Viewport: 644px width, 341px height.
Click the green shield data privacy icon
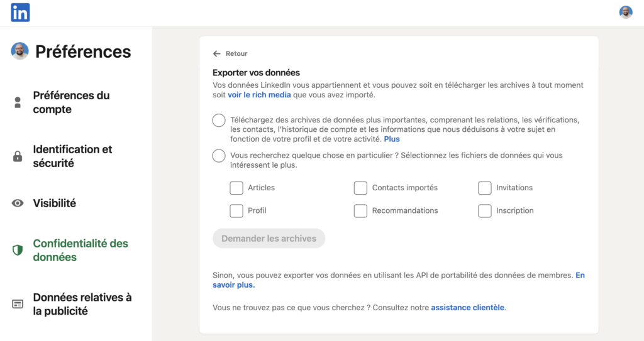18,250
